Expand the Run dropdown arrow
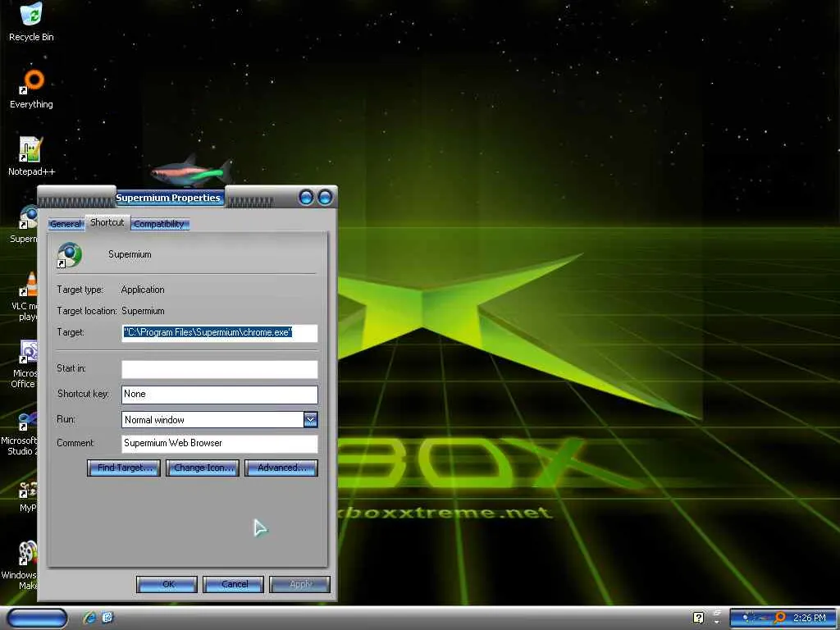The height and width of the screenshot is (630, 840). coord(311,419)
